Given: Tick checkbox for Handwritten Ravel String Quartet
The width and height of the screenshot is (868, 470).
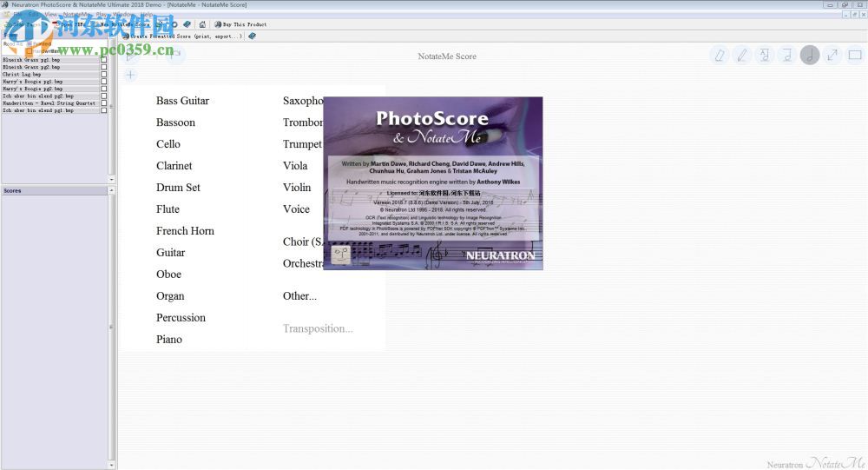Looking at the screenshot, I should click(x=103, y=103).
